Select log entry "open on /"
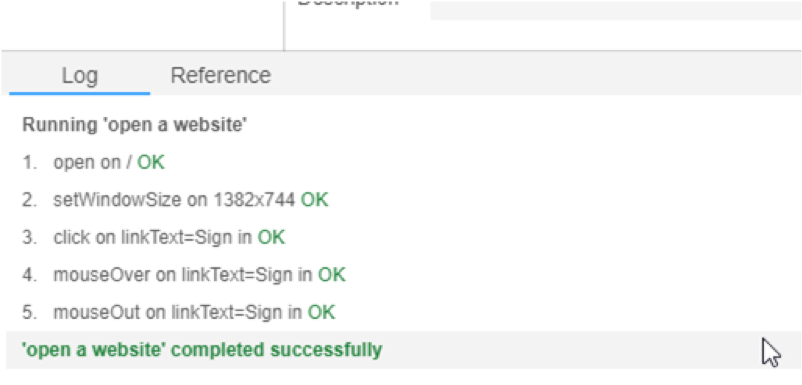This screenshot has width=802, height=385. (94, 163)
